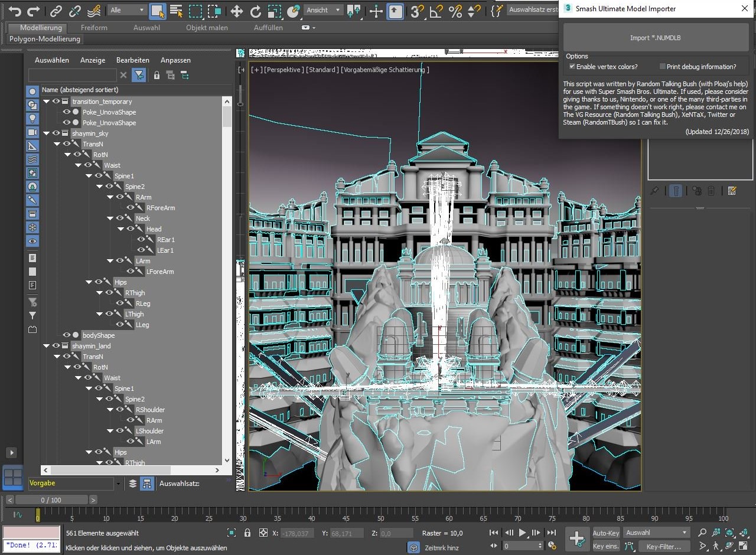Click the Set Keys plus button
This screenshot has width=756, height=555.
click(576, 538)
